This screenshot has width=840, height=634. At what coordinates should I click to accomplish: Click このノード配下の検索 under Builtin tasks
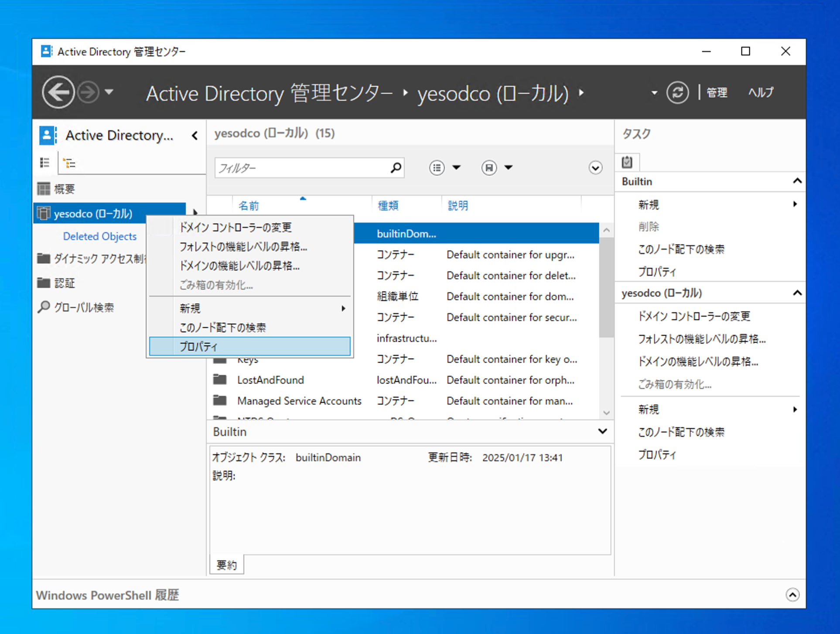681,249
